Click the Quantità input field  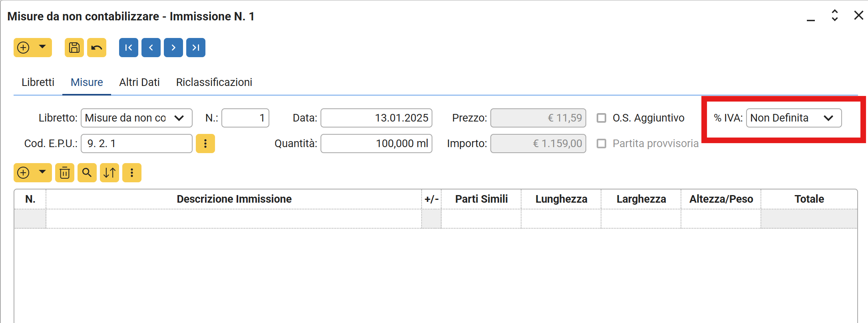click(376, 144)
